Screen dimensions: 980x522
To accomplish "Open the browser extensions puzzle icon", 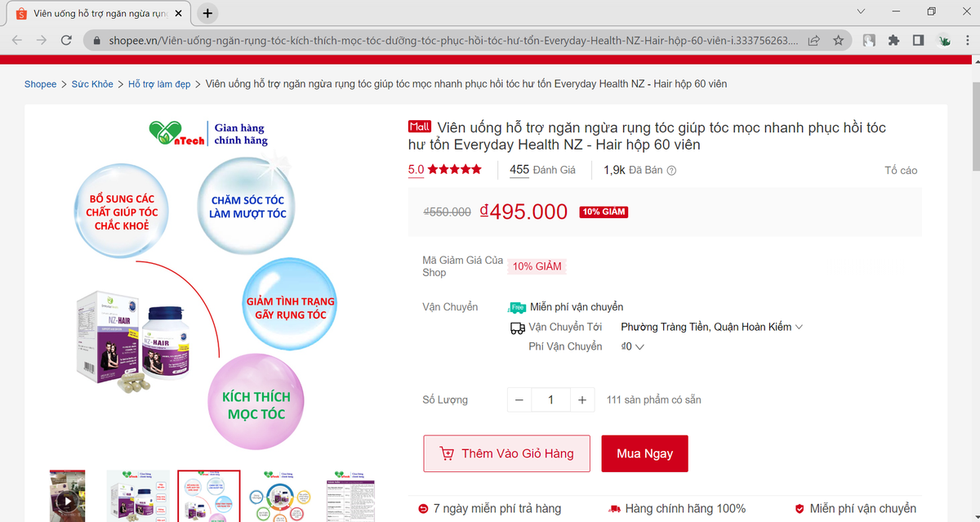I will click(893, 40).
